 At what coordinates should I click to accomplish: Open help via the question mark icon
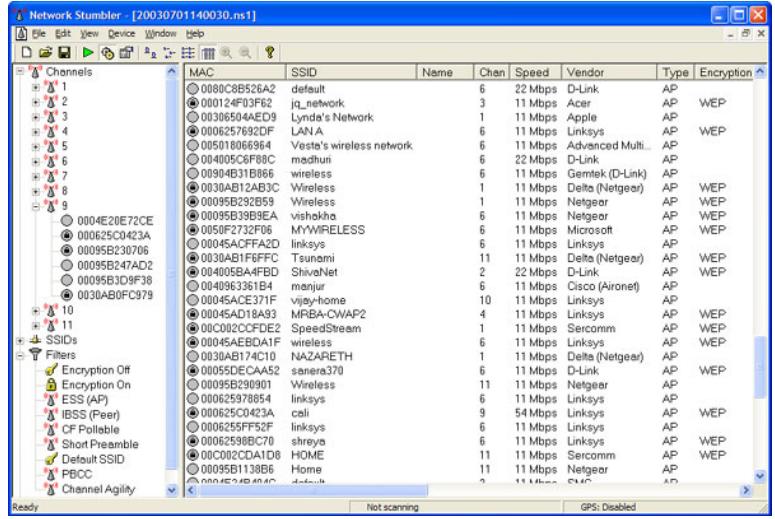(x=269, y=52)
